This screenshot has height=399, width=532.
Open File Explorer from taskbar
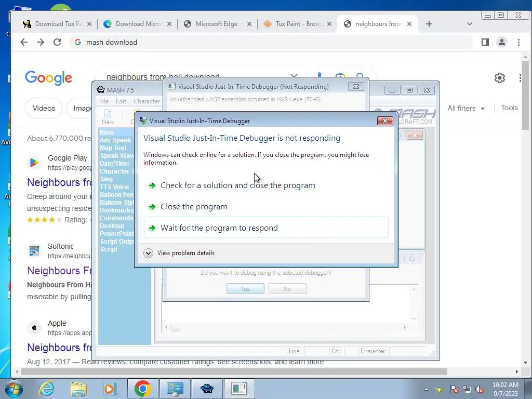pos(78,389)
